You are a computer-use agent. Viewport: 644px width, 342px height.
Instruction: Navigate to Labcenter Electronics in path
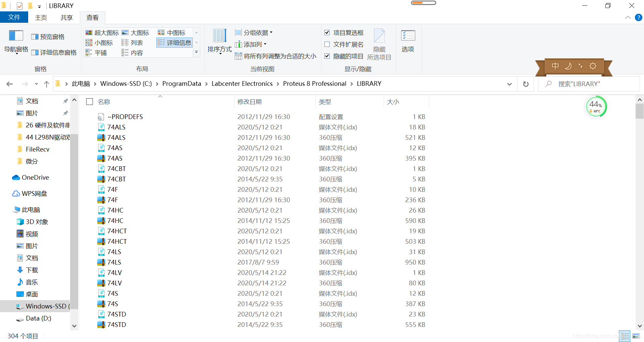point(242,84)
